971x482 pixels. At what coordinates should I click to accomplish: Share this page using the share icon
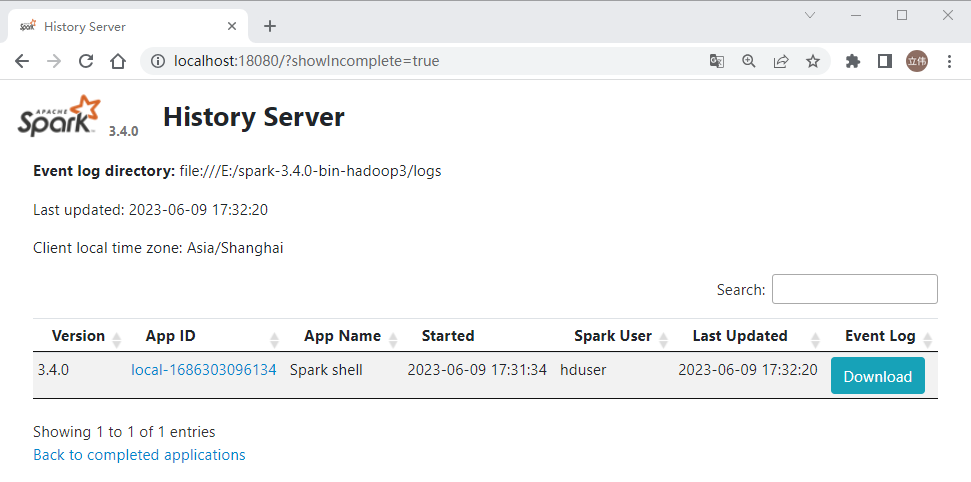coord(781,61)
